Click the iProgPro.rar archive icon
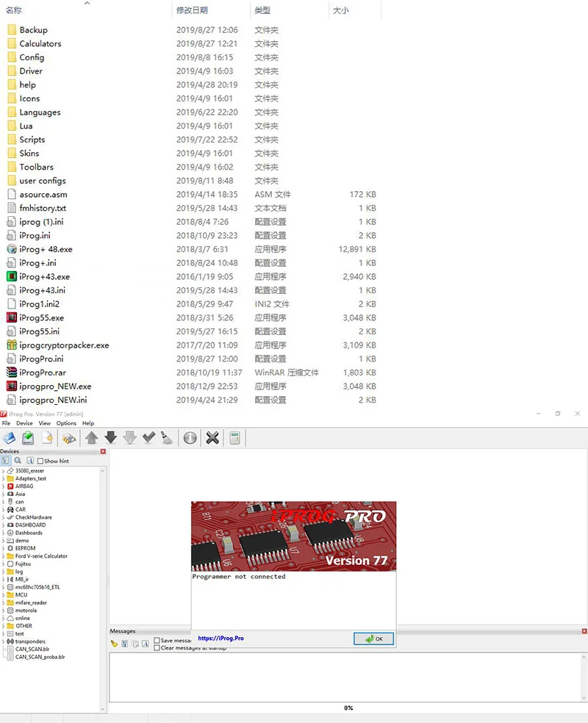 [12, 372]
